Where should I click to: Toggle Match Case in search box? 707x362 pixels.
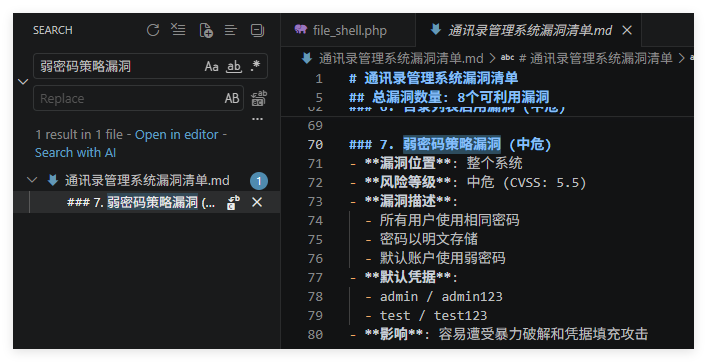pyautogui.click(x=211, y=66)
